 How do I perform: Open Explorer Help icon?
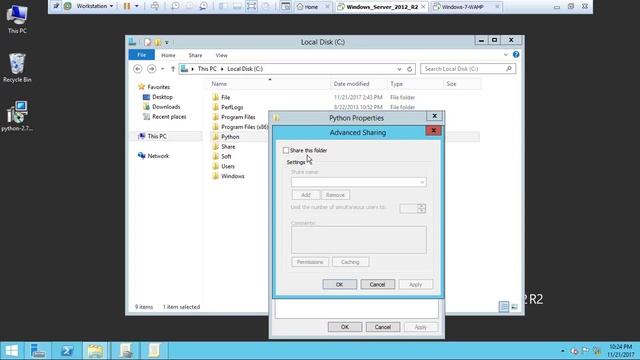[x=516, y=55]
